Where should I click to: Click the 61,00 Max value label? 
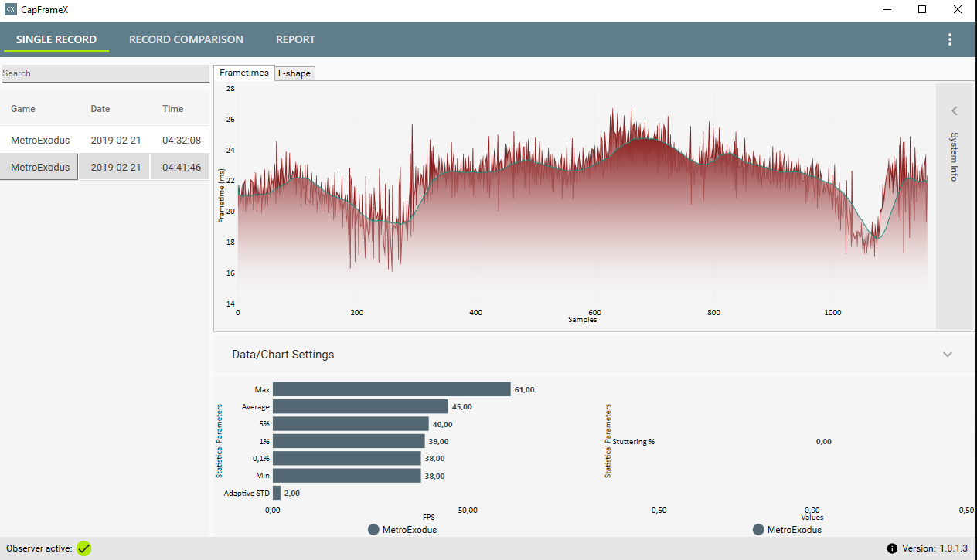(525, 390)
